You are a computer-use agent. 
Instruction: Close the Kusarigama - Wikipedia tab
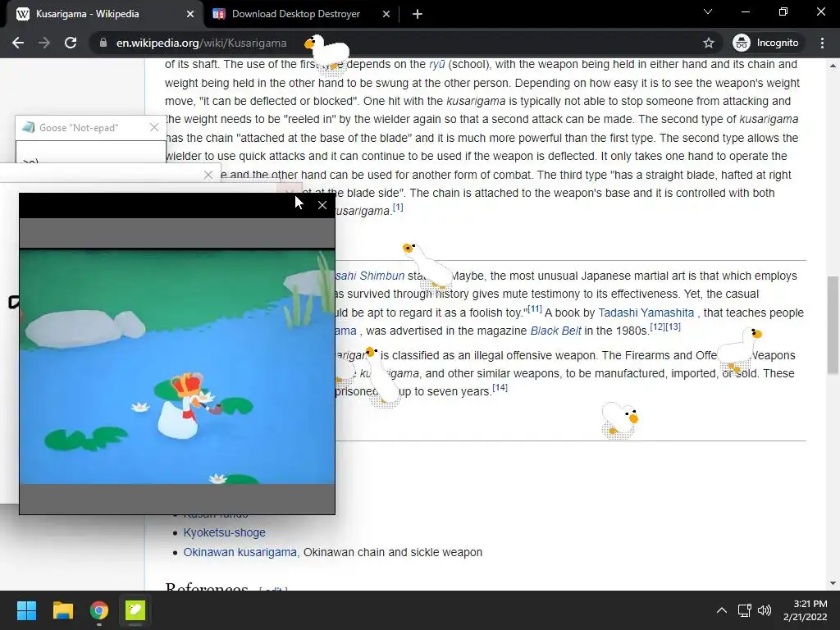coord(189,15)
